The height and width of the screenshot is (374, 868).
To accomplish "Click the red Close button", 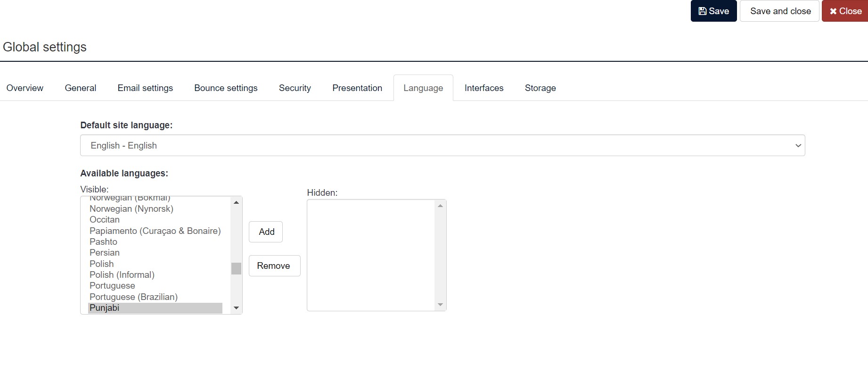I will click(x=845, y=11).
